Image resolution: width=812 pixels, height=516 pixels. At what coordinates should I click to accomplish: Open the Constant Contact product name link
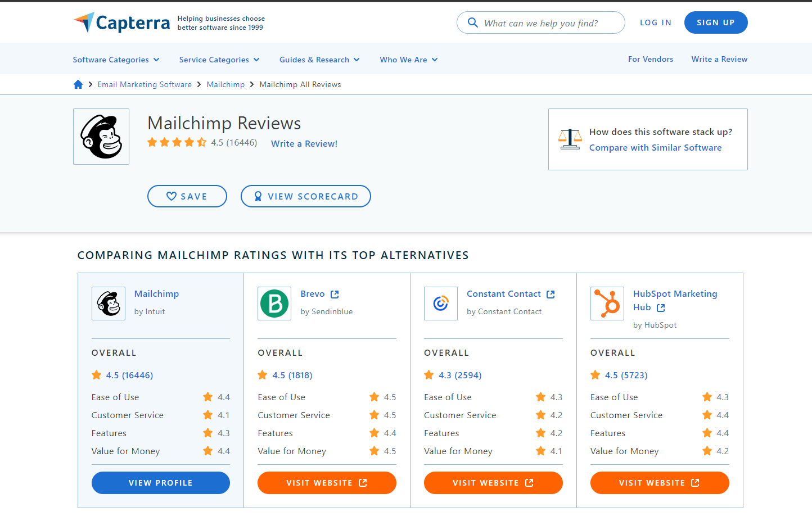pyautogui.click(x=504, y=293)
